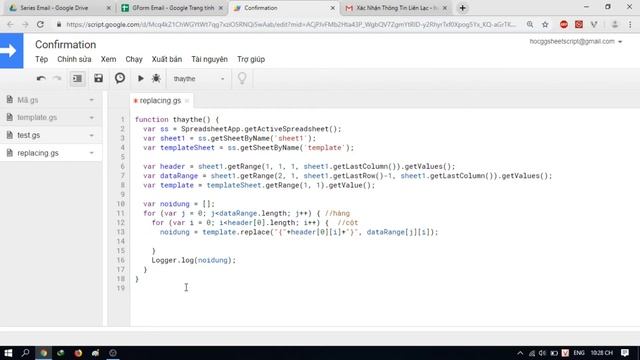This screenshot has height=360, width=640.
Task: Rename the Confirmation project title
Action: (x=65, y=44)
